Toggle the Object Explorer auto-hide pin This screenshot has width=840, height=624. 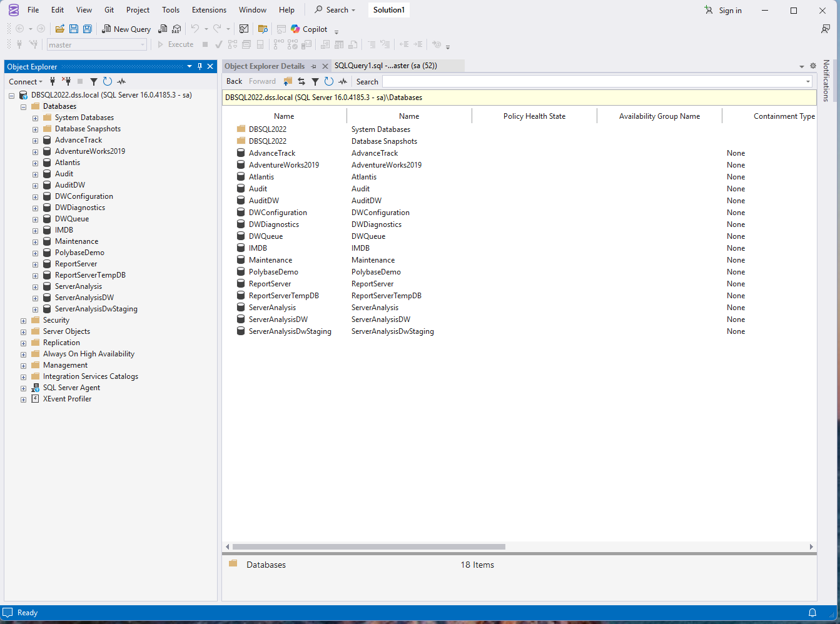click(200, 66)
